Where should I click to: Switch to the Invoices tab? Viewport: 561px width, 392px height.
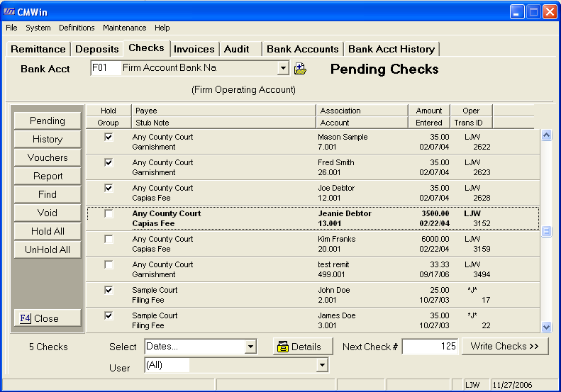coord(194,49)
